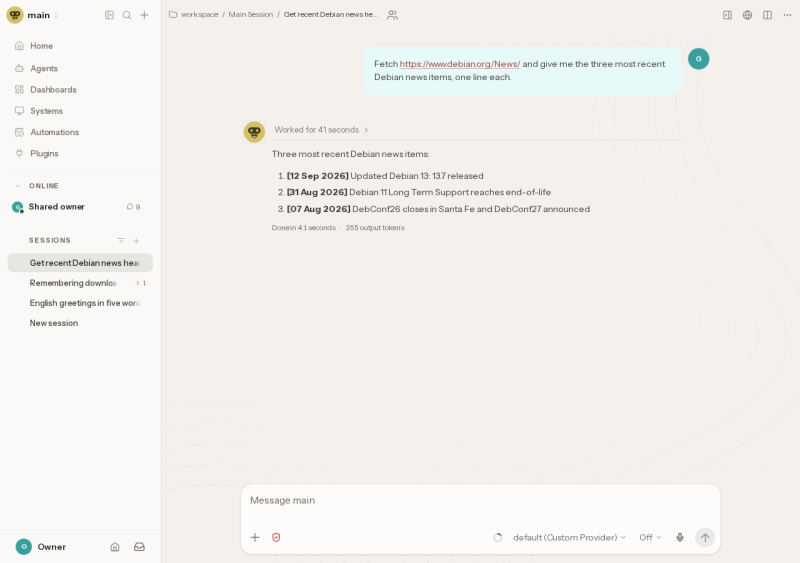Click the Shared owner message count 9
The height and width of the screenshot is (563, 800).
click(134, 207)
